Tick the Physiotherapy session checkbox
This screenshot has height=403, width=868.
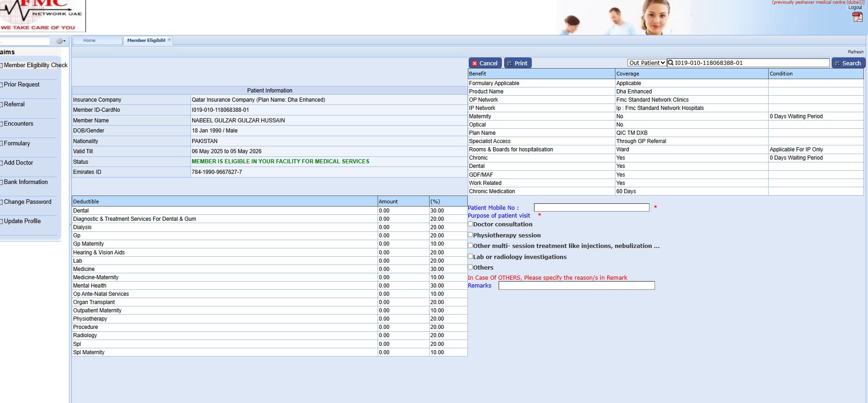[x=470, y=235]
